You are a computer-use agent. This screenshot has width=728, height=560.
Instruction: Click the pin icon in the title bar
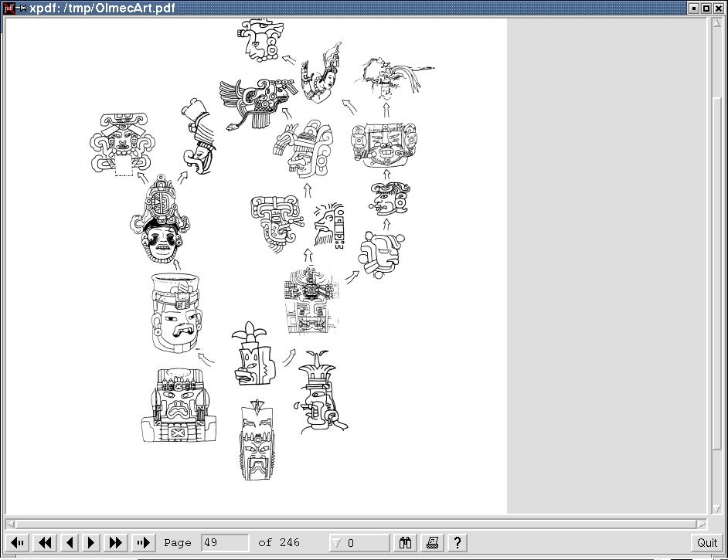(21, 8)
